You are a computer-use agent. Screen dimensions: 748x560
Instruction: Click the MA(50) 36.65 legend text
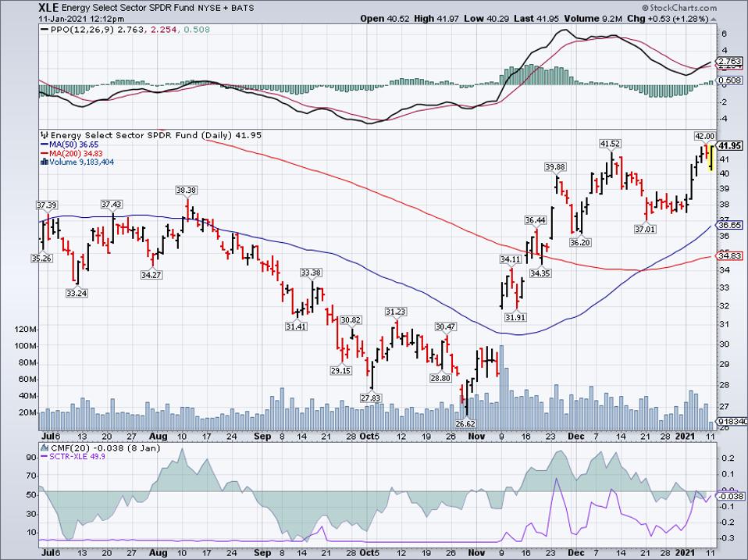tap(73, 144)
